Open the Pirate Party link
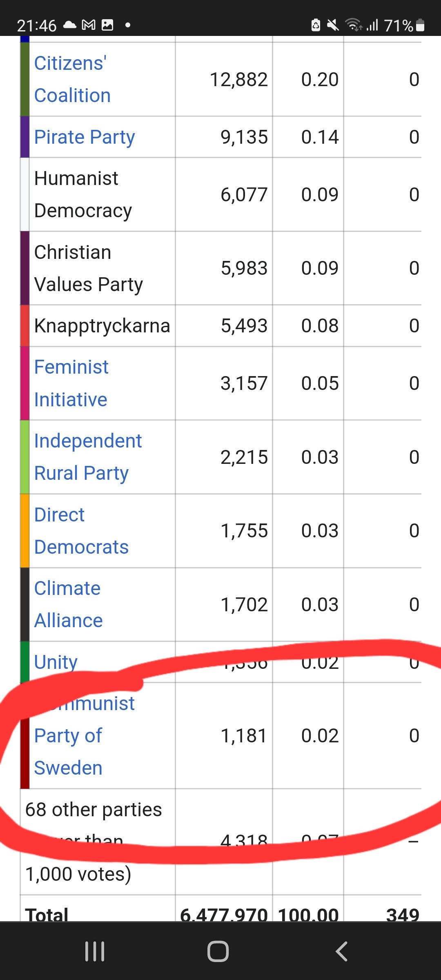The image size is (441, 980). (x=85, y=137)
